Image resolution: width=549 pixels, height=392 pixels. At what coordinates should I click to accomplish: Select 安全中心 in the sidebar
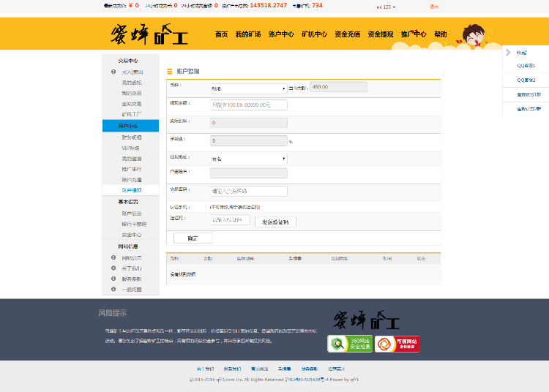[x=132, y=235]
